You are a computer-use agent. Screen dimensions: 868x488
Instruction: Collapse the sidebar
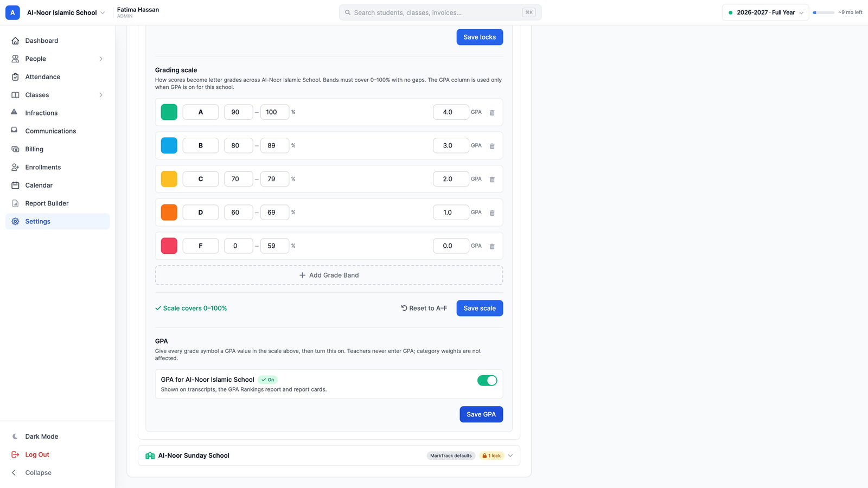tap(31, 473)
